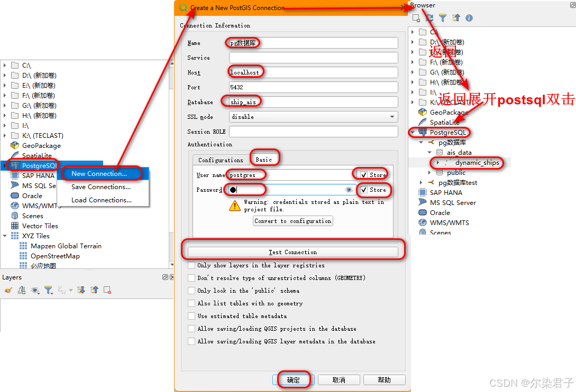Click Oracle icon in left browser tree
This screenshot has height=392, width=576.
click(15, 195)
